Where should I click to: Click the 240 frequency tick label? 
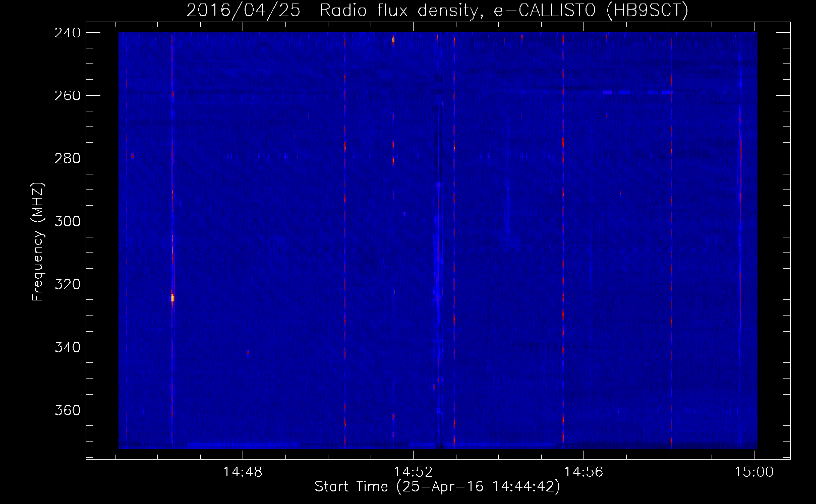(68, 33)
